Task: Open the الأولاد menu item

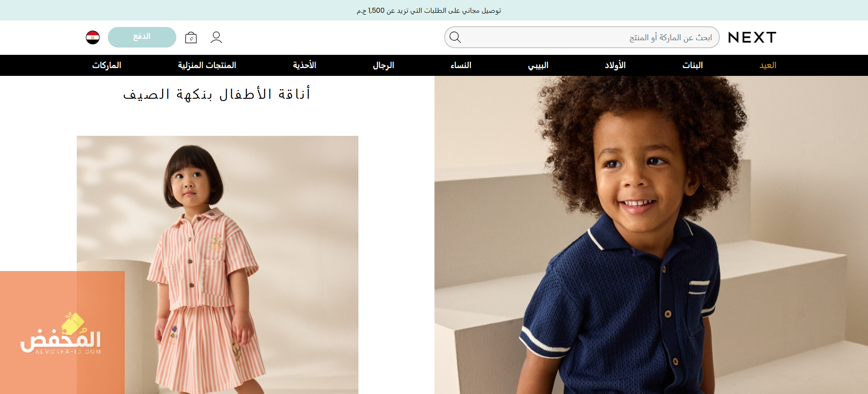Action: point(615,65)
